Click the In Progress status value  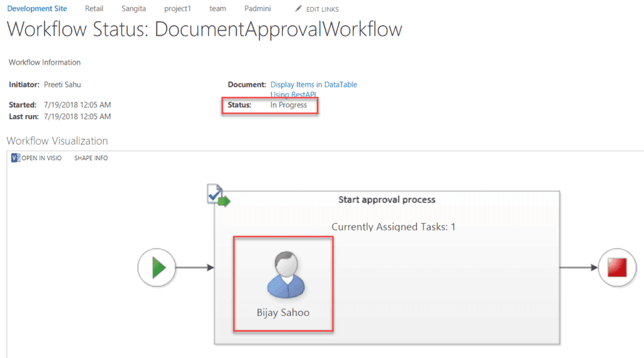[x=288, y=105]
